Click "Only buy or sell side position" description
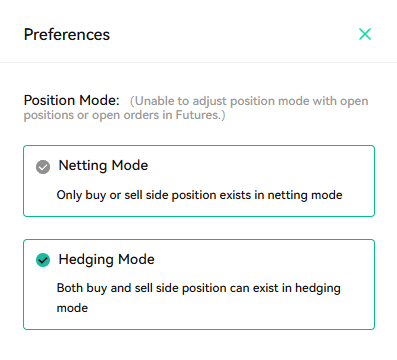Image resolution: width=397 pixels, height=360 pixels. (x=199, y=195)
